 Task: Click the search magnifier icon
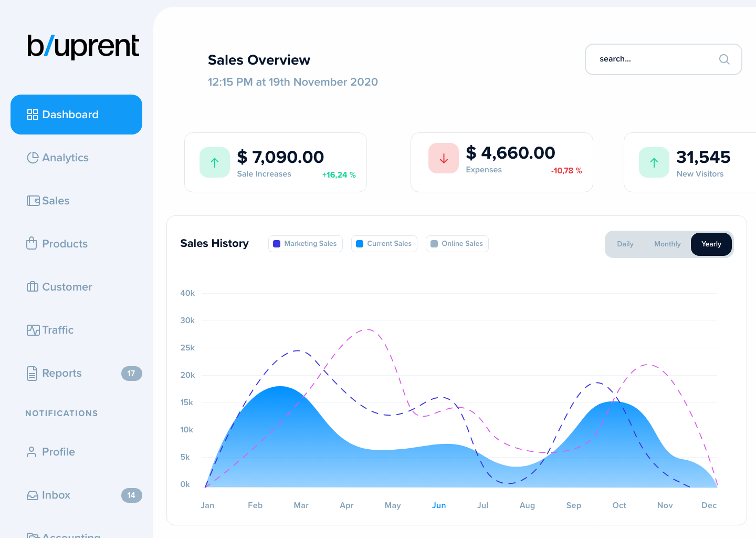(x=724, y=59)
